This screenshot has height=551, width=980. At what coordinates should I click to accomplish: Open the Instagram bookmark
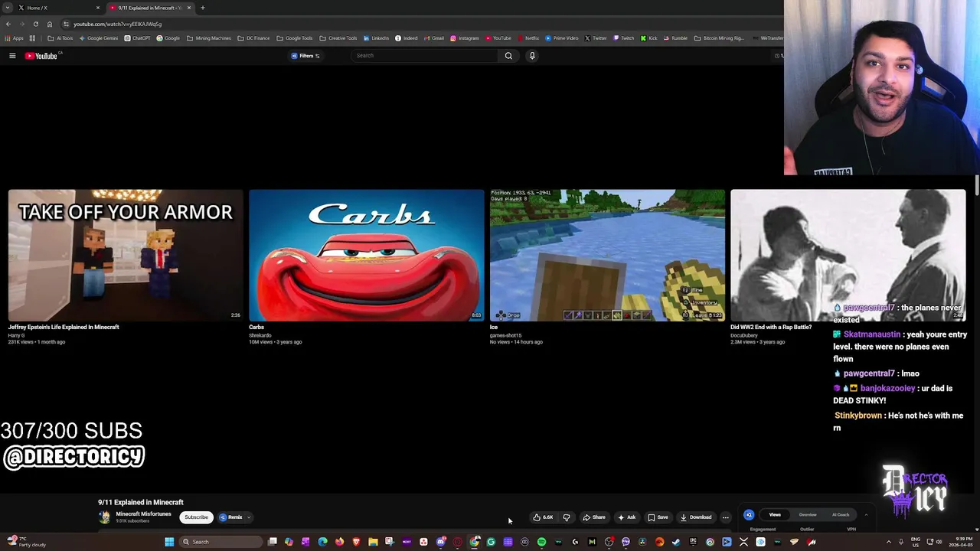(465, 38)
